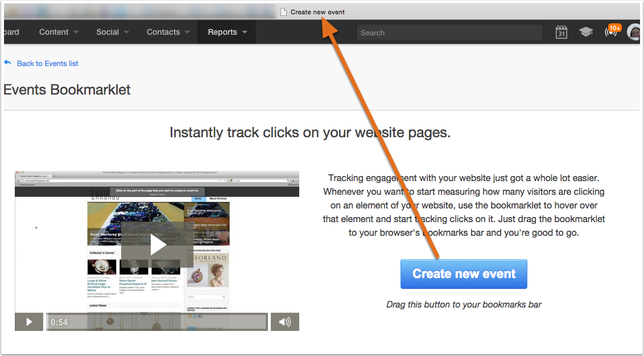Open the academy graduation cap icon

pyautogui.click(x=585, y=32)
